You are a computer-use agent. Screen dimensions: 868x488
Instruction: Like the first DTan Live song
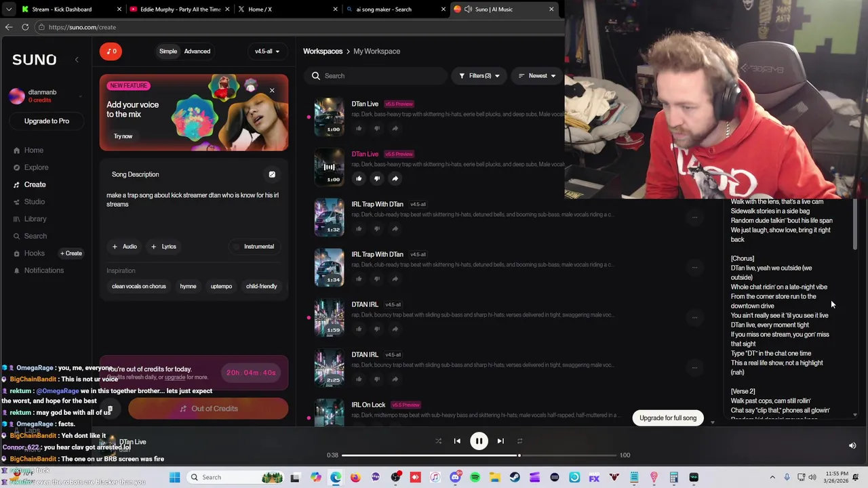click(359, 128)
